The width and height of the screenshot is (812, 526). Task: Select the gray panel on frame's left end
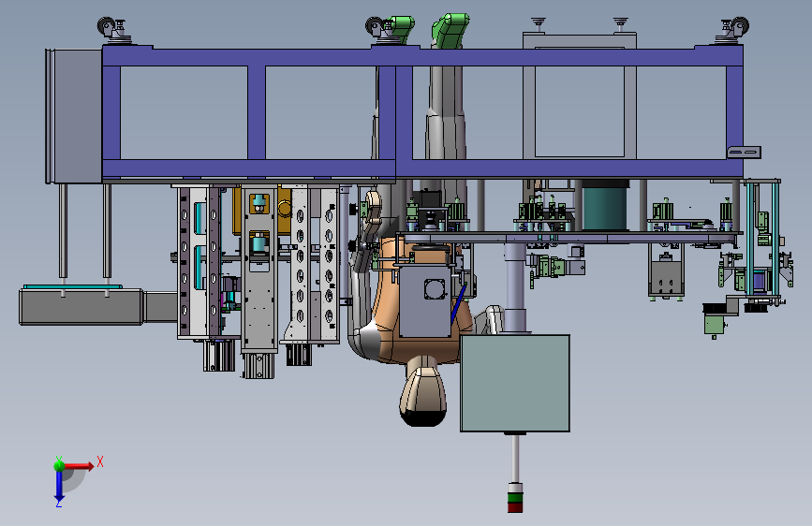point(74,116)
